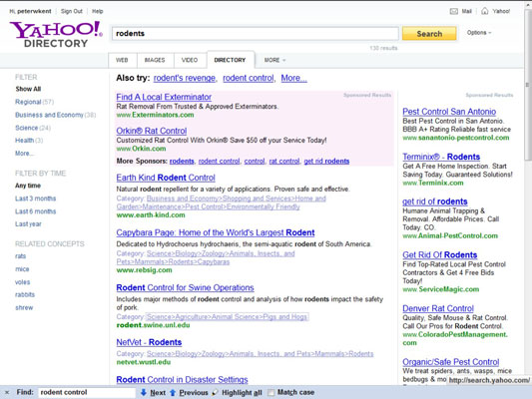Open related concept 'rabbits'
532x399 pixels.
[x=25, y=294]
